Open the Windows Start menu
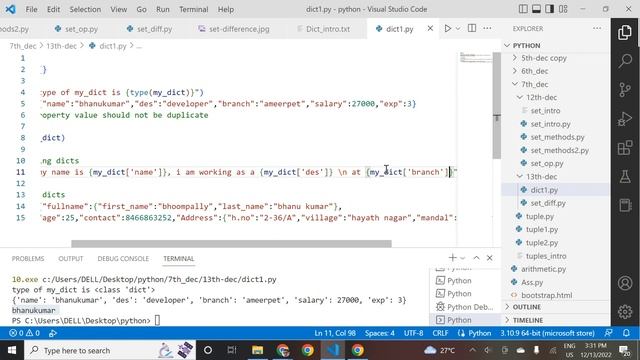 [12, 350]
